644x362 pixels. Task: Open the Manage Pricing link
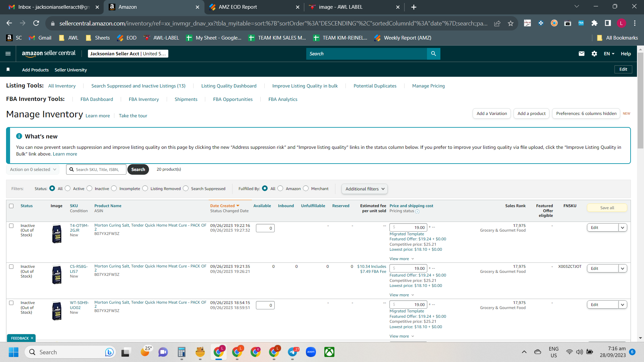tap(428, 86)
